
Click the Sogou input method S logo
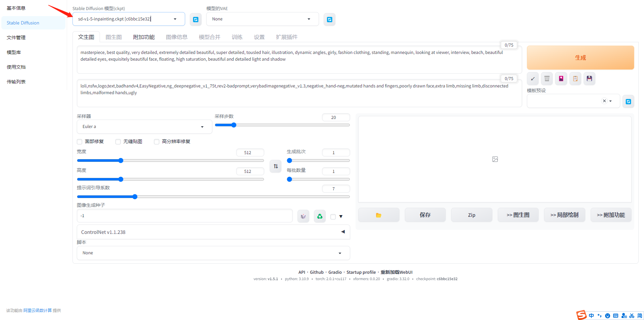point(581,315)
